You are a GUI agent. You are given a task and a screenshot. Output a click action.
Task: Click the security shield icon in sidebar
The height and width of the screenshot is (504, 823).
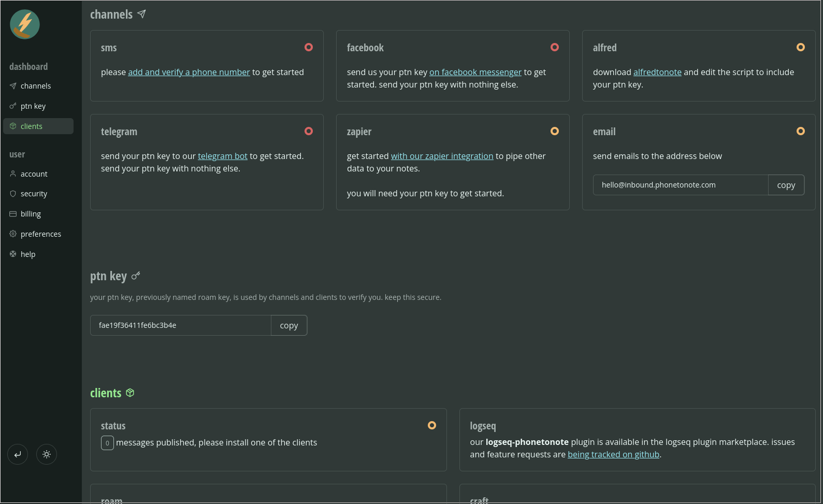[x=13, y=194]
